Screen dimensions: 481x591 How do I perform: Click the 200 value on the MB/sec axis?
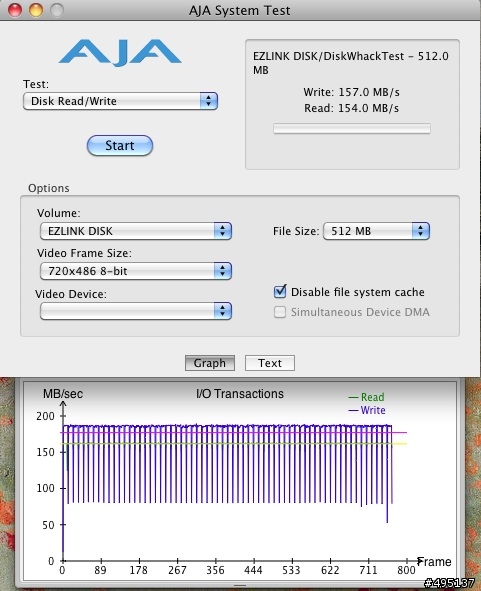coord(45,416)
